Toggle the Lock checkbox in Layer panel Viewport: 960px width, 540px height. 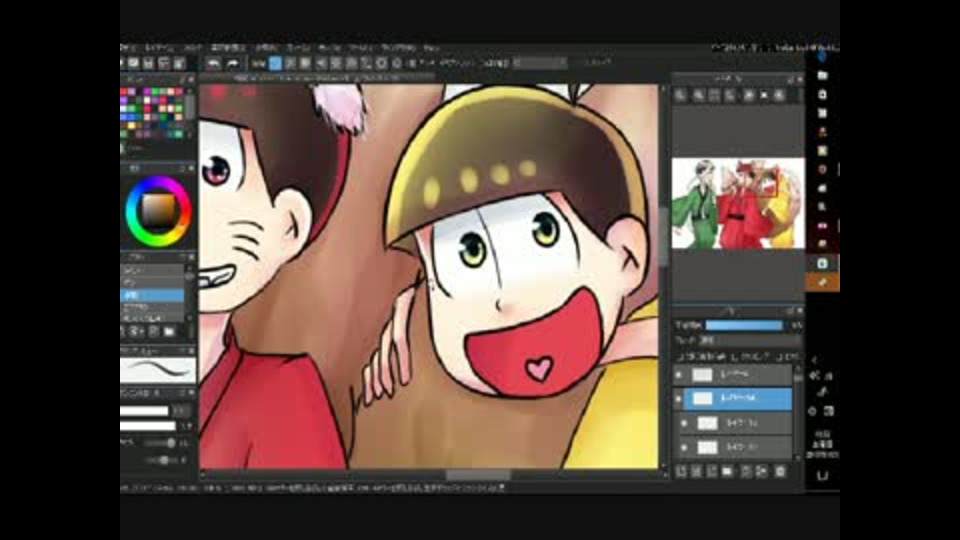(x=779, y=356)
